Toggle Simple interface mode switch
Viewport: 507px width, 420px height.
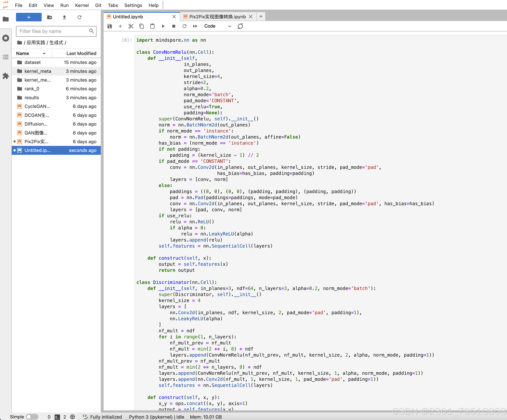click(32, 417)
